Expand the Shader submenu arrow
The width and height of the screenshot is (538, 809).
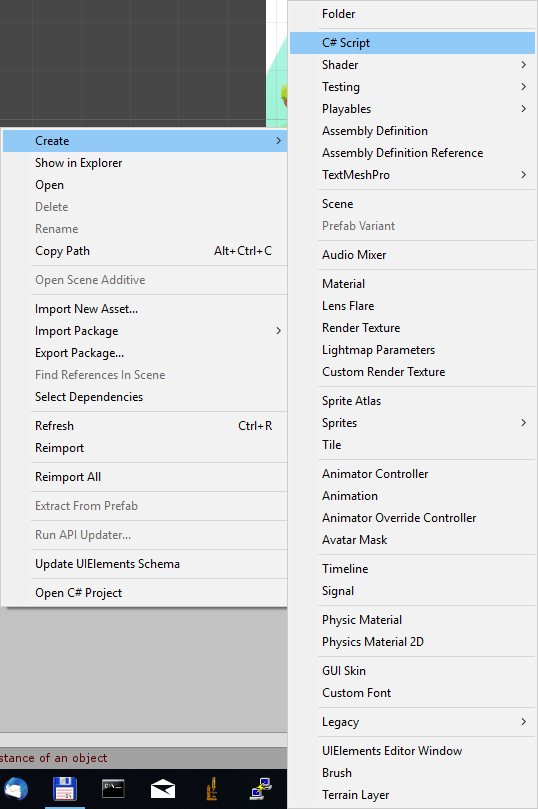click(x=524, y=64)
